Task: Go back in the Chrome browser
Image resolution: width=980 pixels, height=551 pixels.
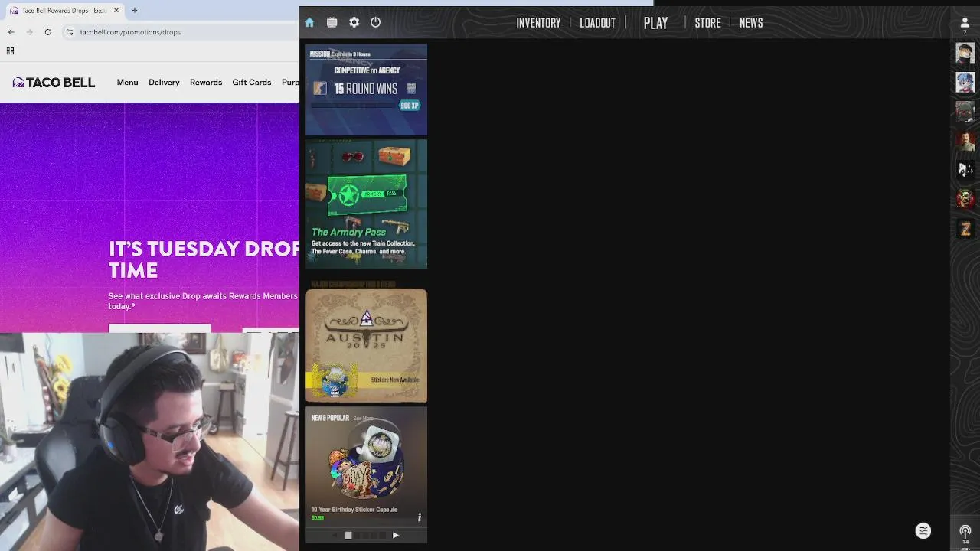Action: pyautogui.click(x=11, y=32)
